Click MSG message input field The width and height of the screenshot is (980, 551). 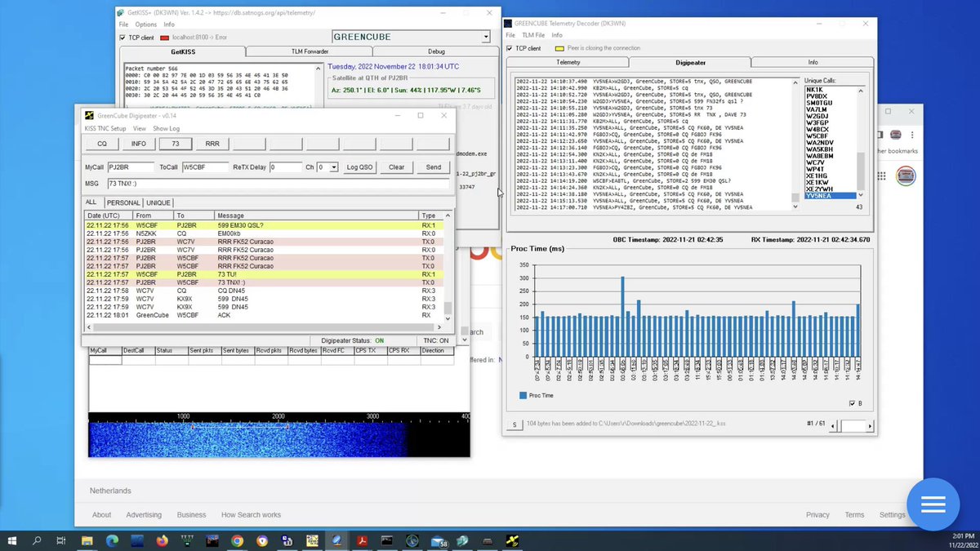278,184
